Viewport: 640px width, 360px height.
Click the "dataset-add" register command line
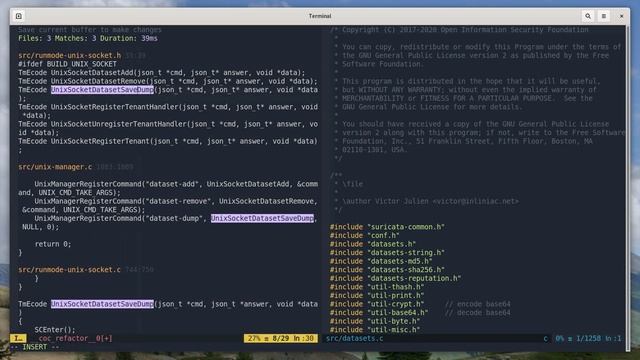(x=168, y=188)
